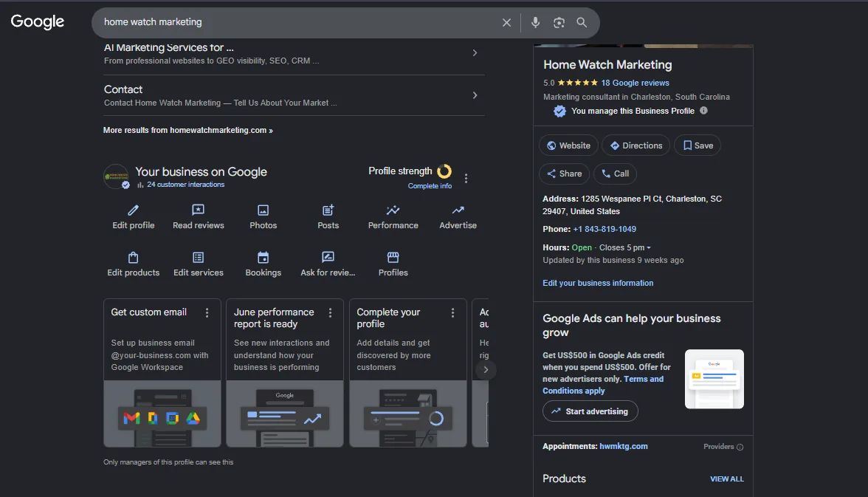868x497 pixels.
Task: Open Edit services list icon
Action: [198, 257]
